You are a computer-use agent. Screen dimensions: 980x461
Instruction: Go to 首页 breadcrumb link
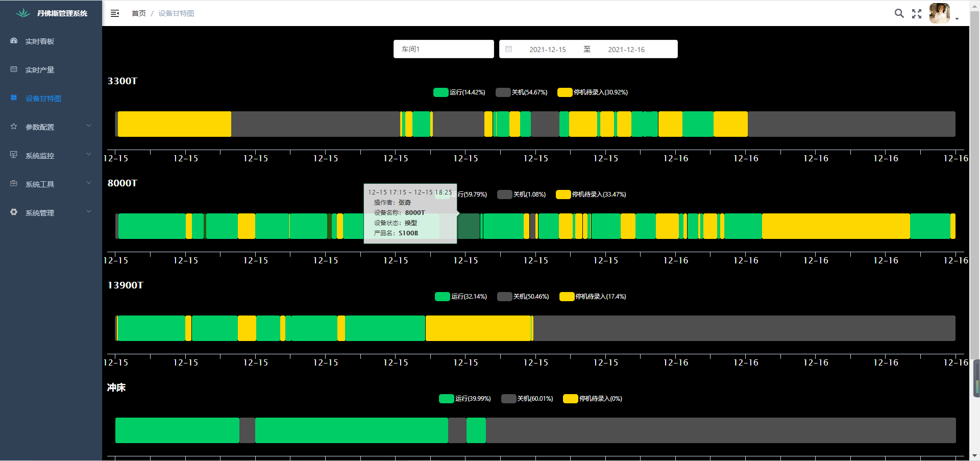pos(139,13)
